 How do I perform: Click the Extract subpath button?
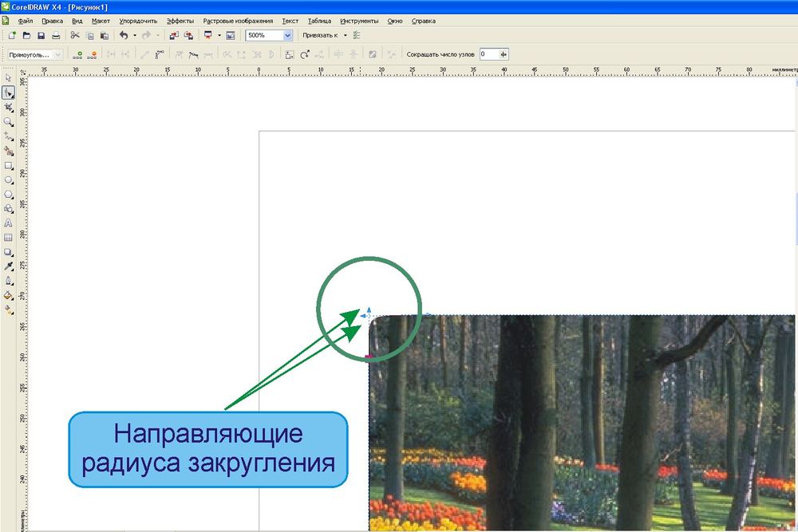(x=257, y=54)
